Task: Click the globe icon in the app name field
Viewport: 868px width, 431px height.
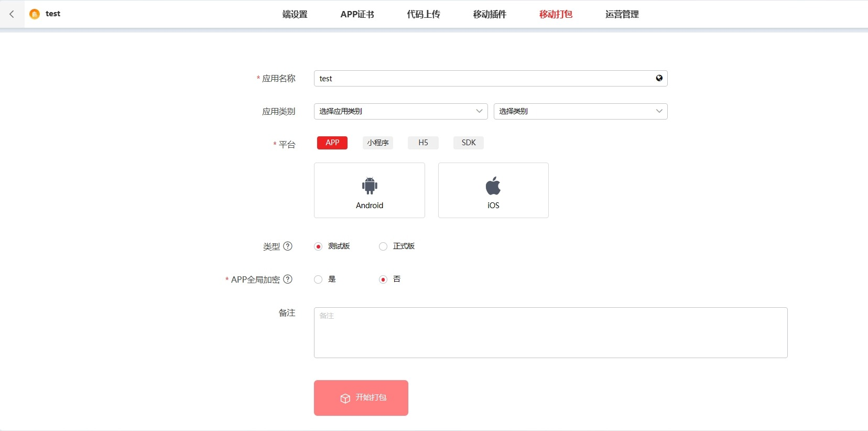Action: (659, 78)
